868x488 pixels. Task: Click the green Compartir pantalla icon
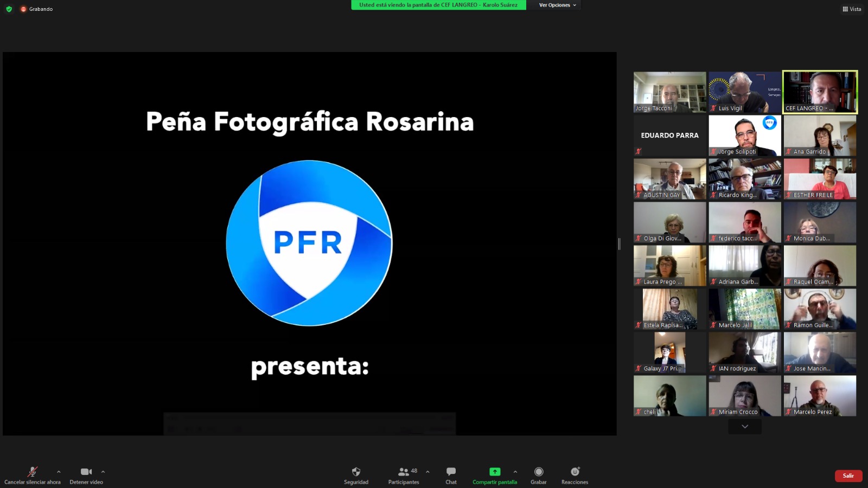pyautogui.click(x=495, y=472)
